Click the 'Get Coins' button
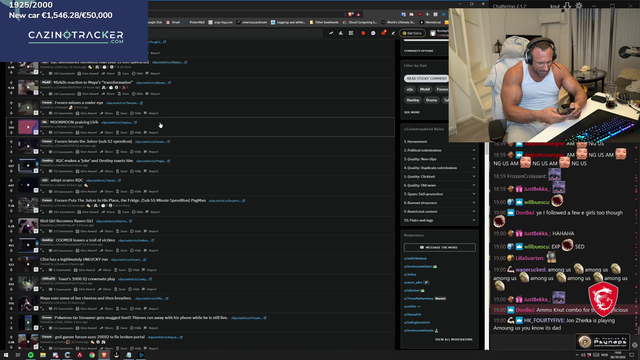 412,33
